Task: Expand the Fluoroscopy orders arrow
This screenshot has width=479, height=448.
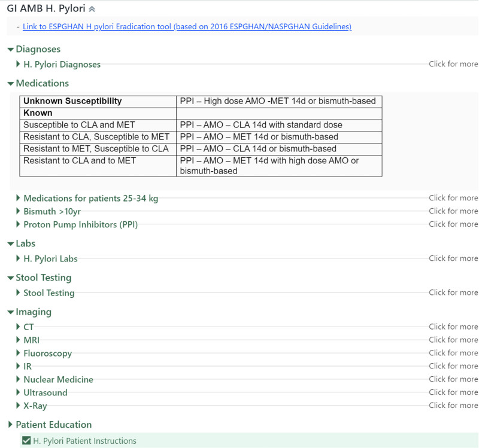Action: 19,353
